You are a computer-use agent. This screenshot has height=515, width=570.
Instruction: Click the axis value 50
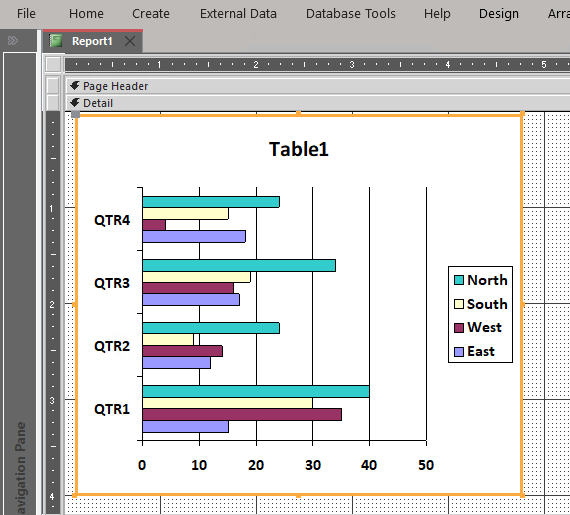pyautogui.click(x=426, y=465)
